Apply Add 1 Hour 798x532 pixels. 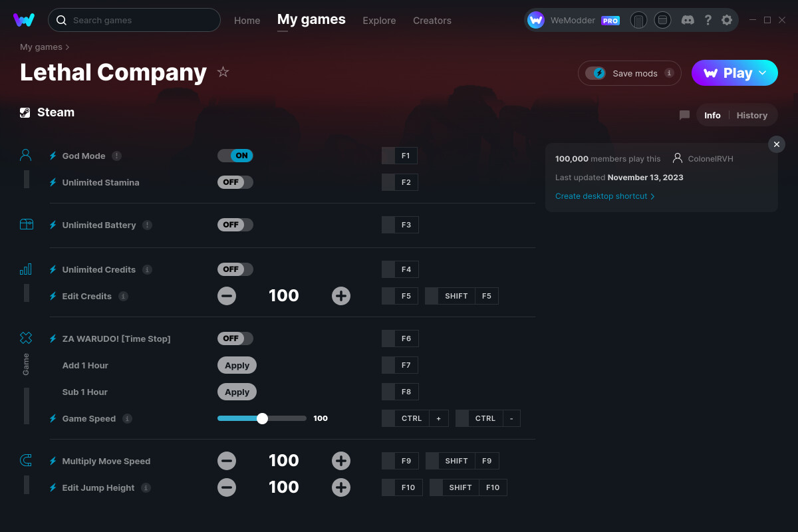[237, 365]
